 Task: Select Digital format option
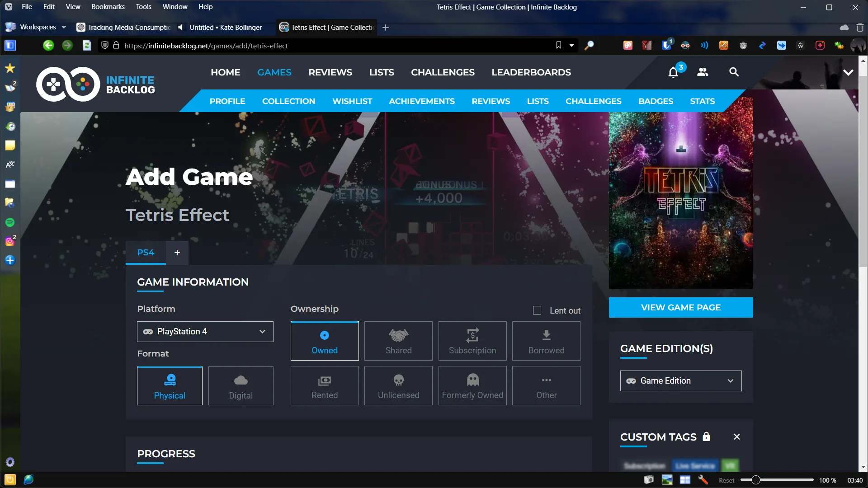[x=241, y=386]
